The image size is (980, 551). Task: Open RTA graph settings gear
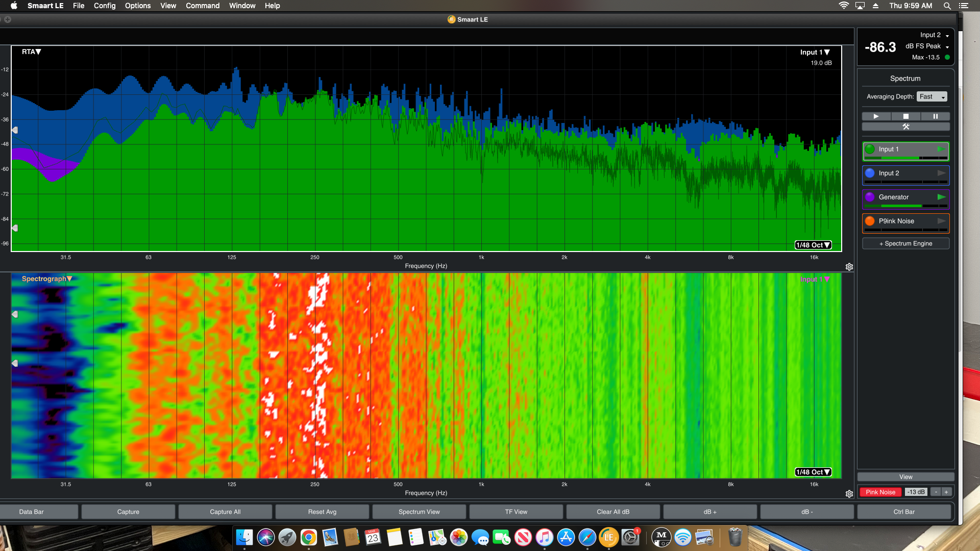pyautogui.click(x=849, y=267)
